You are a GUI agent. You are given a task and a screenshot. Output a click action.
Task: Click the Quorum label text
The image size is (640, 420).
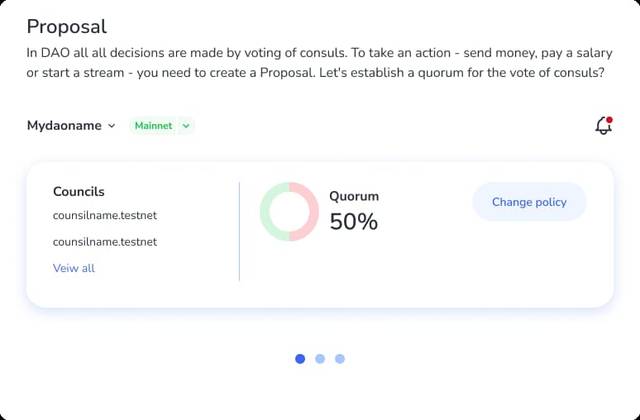coord(354,196)
